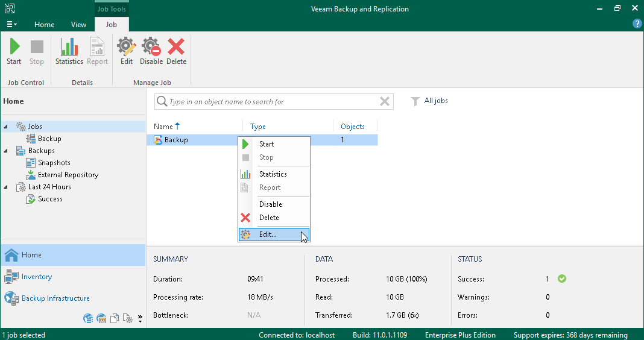Click Connected to: localhost in status bar
The width and height of the screenshot is (644, 340).
pyautogui.click(x=297, y=335)
